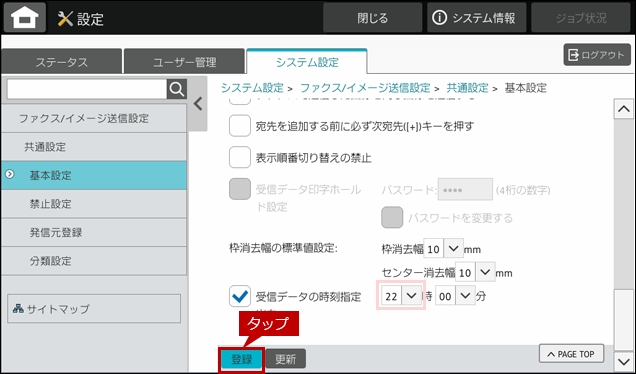The image size is (636, 374).
Task: Click the 共通設定 breadcrumb link
Action: point(467,88)
